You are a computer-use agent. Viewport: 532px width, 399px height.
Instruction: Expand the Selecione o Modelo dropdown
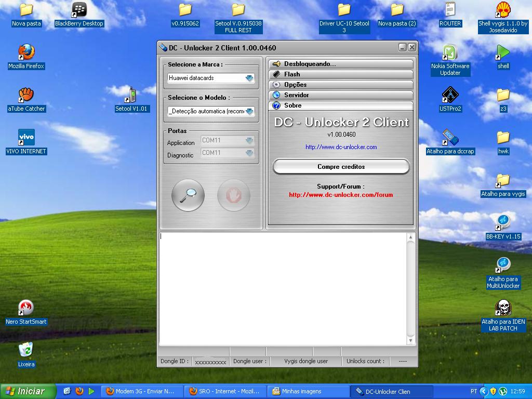point(249,111)
